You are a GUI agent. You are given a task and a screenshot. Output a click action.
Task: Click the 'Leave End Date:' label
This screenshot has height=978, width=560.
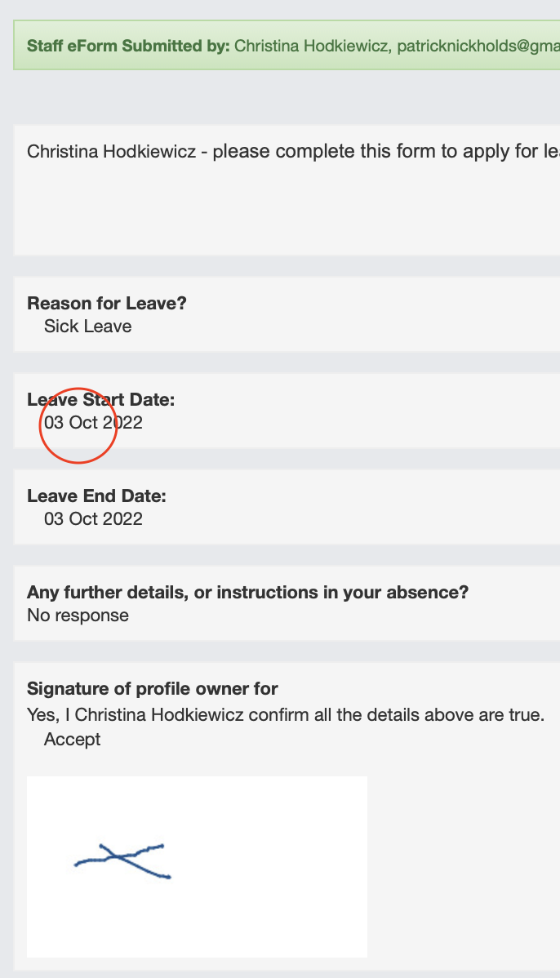[x=96, y=496]
